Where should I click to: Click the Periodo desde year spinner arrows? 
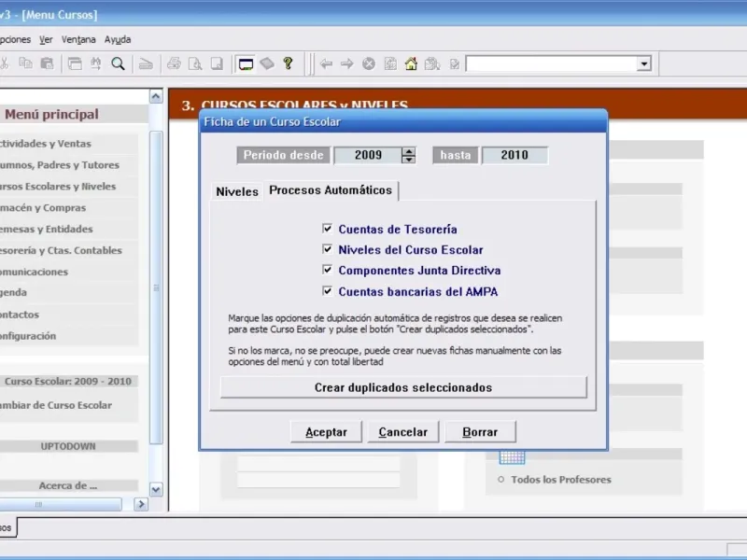pos(408,155)
